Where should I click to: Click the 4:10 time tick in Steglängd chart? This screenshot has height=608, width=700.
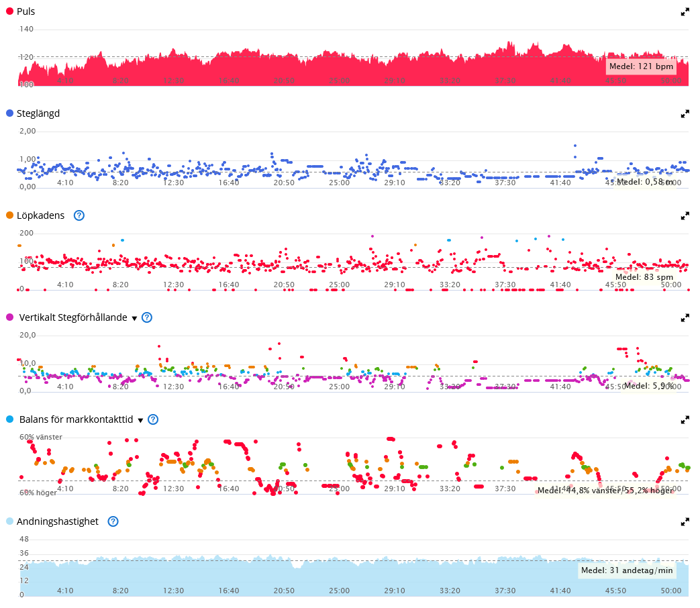click(65, 183)
